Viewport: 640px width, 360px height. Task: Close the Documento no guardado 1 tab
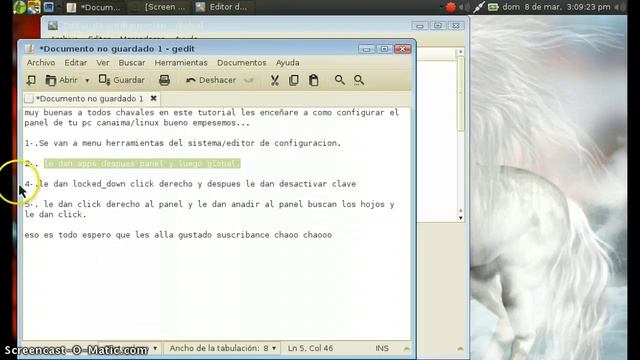153,98
